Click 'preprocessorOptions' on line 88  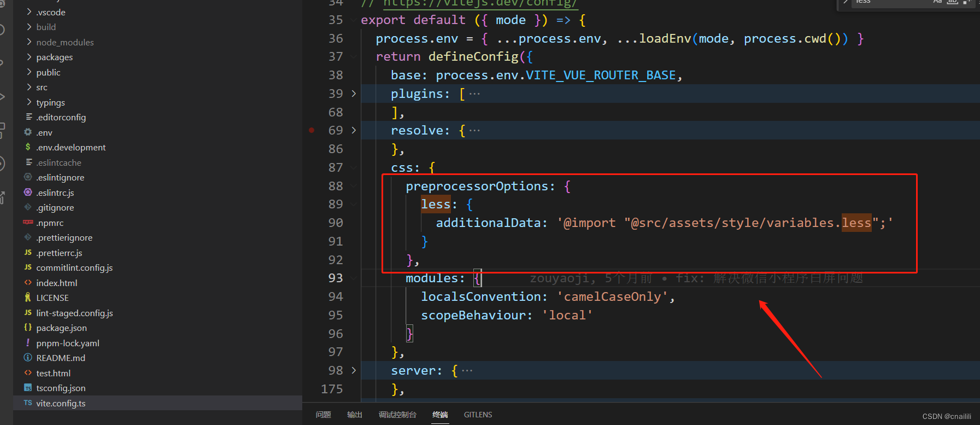click(477, 186)
